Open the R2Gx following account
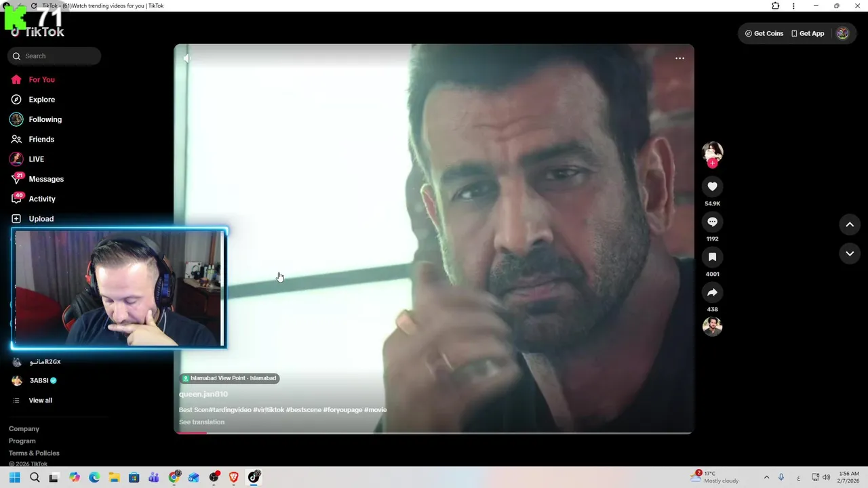Screen dimensions: 868x488 [x=37, y=362]
